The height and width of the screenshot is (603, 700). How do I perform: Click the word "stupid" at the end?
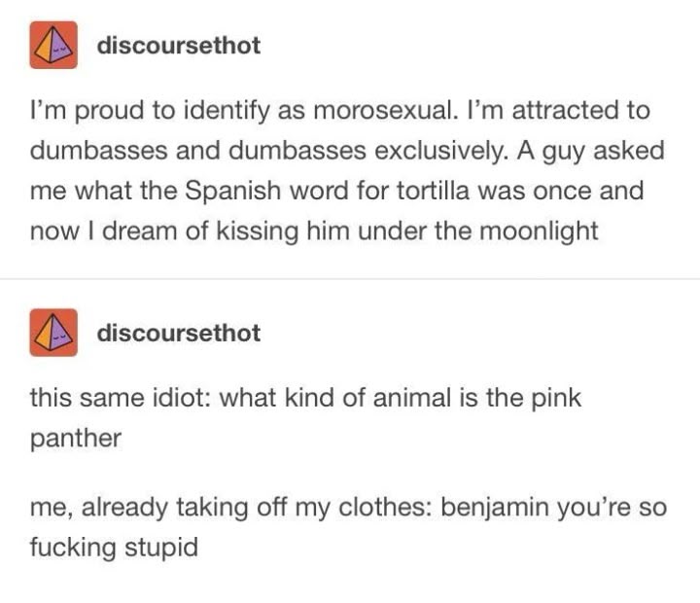[161, 548]
